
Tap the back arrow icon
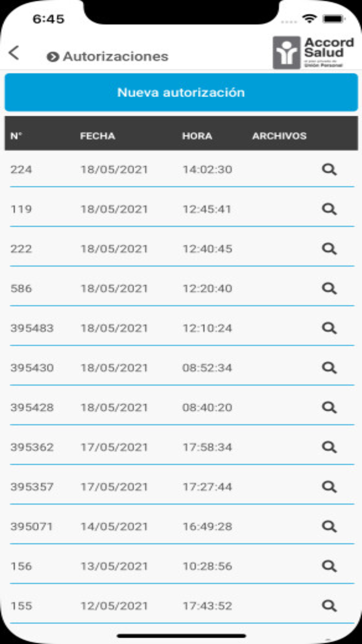point(14,53)
